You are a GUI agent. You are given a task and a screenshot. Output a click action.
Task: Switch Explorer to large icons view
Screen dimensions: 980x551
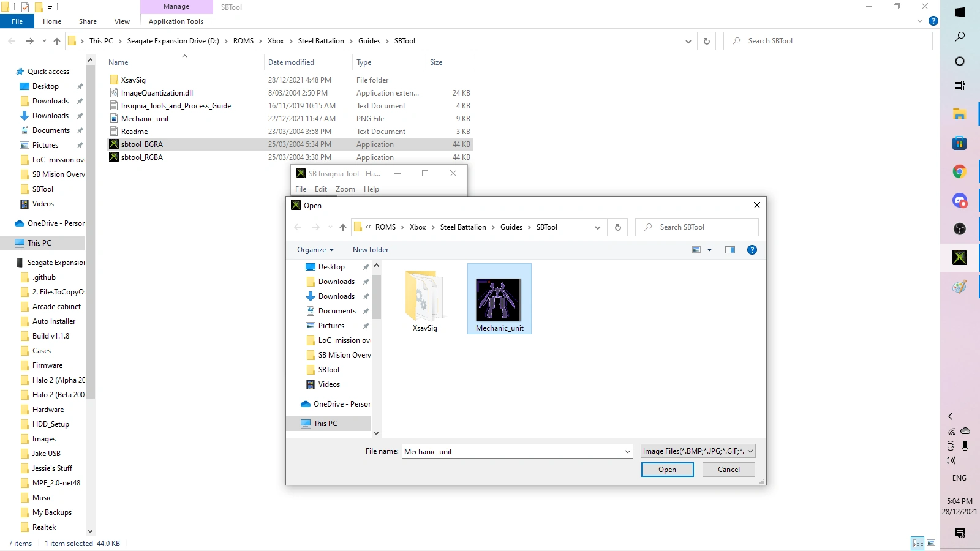(x=931, y=543)
